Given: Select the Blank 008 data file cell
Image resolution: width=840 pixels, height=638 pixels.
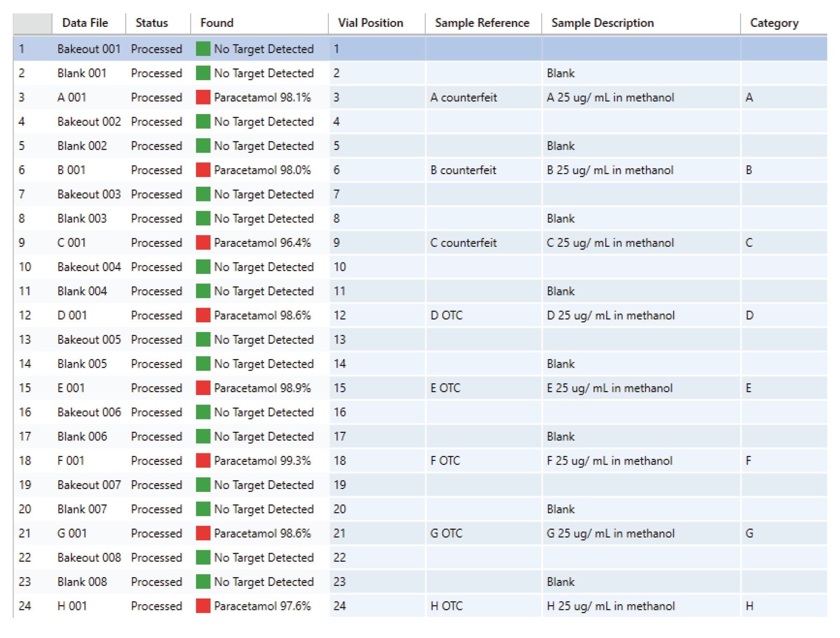Looking at the screenshot, I should (x=82, y=582).
